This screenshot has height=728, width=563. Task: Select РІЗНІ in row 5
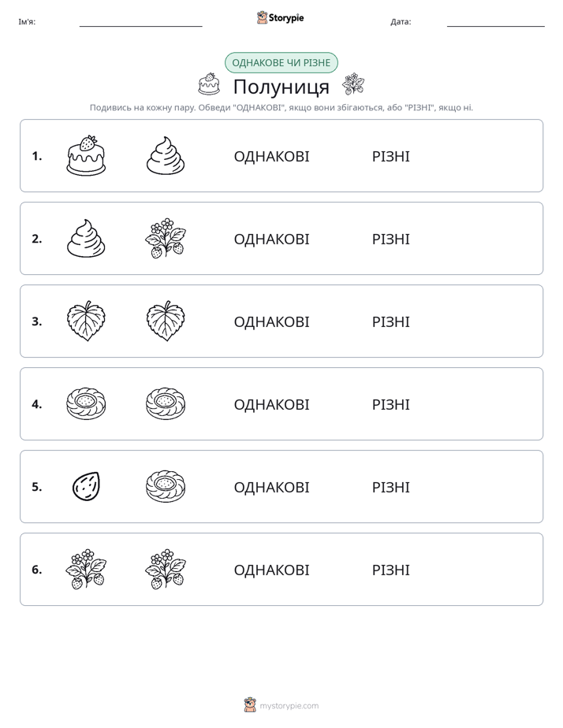pos(390,487)
